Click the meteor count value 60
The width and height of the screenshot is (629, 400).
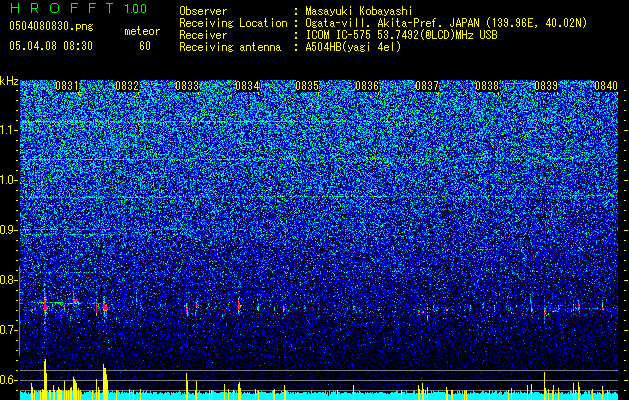point(145,46)
